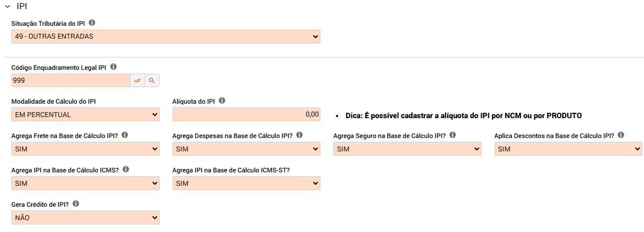
Task: Click info icon beside Gera Crédito de IPI
Action: 76,204
